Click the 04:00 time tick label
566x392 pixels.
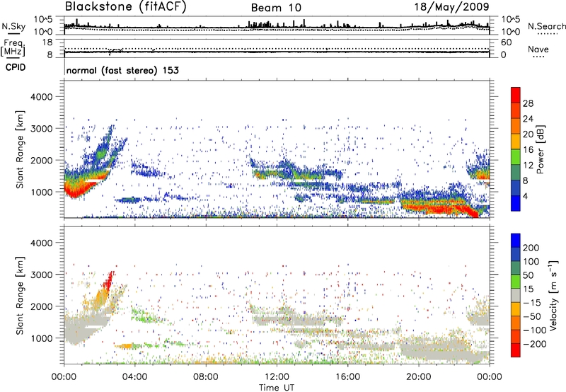tap(134, 377)
